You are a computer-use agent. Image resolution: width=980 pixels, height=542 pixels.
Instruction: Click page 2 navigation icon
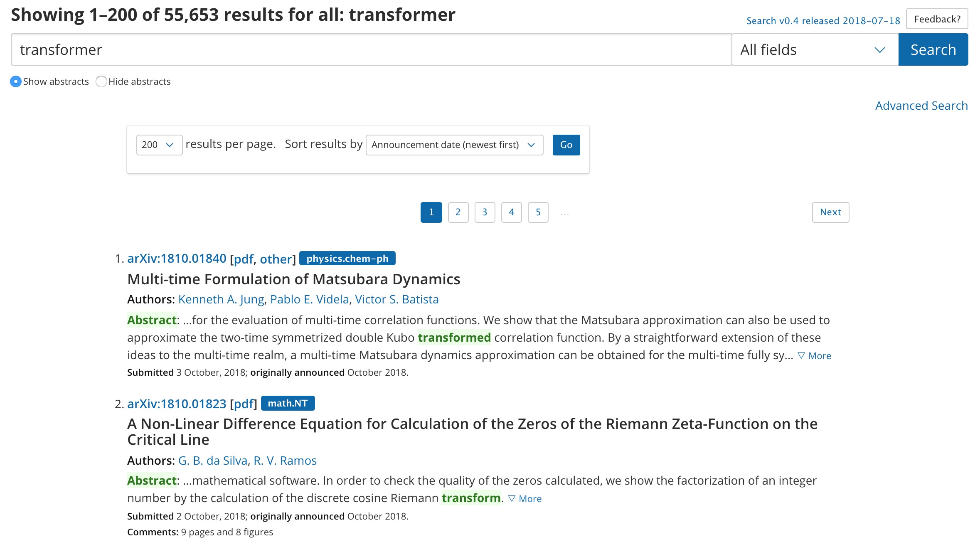pyautogui.click(x=457, y=212)
